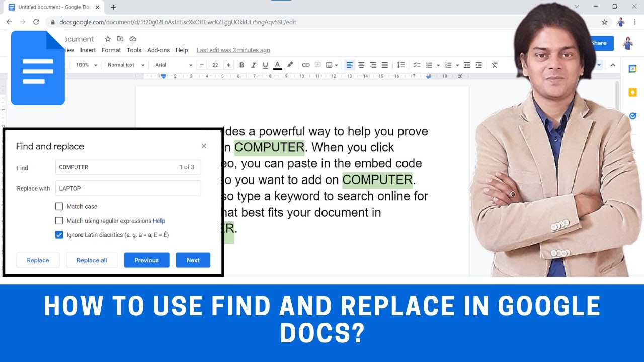The height and width of the screenshot is (362, 644).
Task: Click the browser address bar
Action: [322, 22]
